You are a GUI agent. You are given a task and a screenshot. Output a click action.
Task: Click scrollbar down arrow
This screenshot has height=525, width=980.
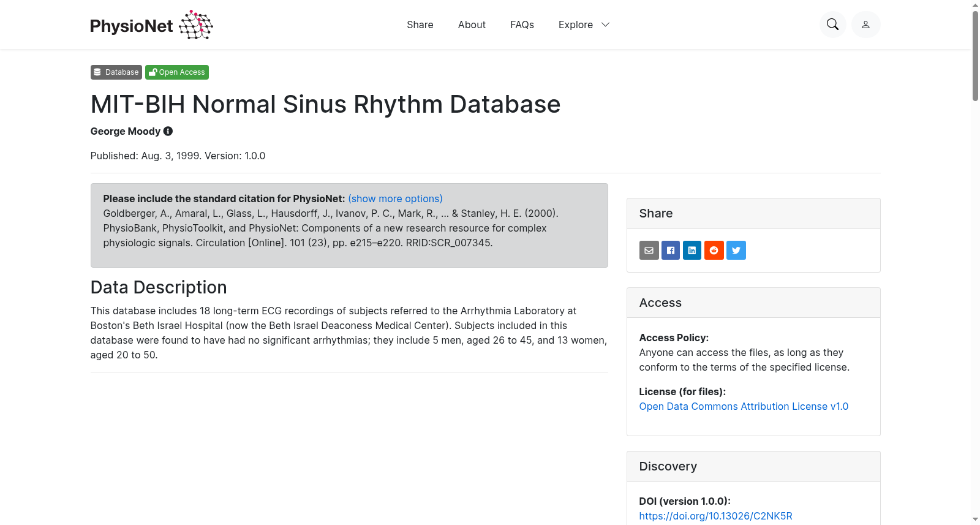click(975, 519)
